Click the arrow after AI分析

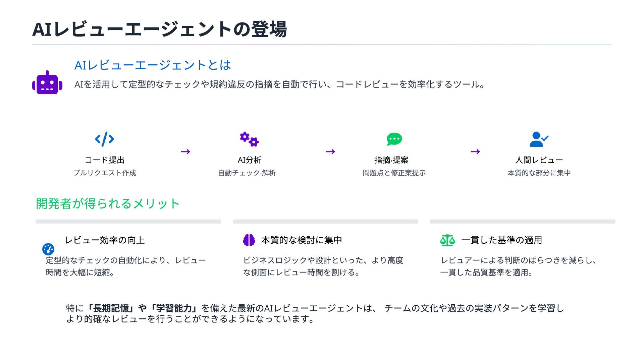coord(330,152)
